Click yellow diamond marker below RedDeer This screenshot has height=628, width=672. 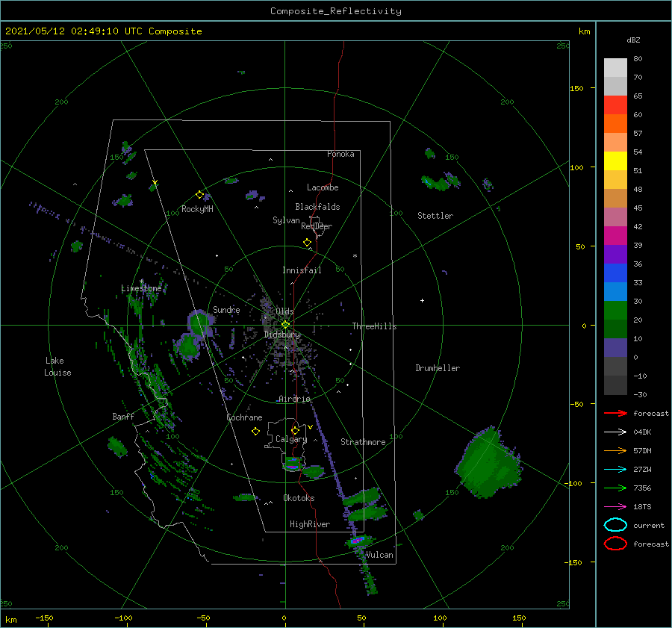(307, 243)
